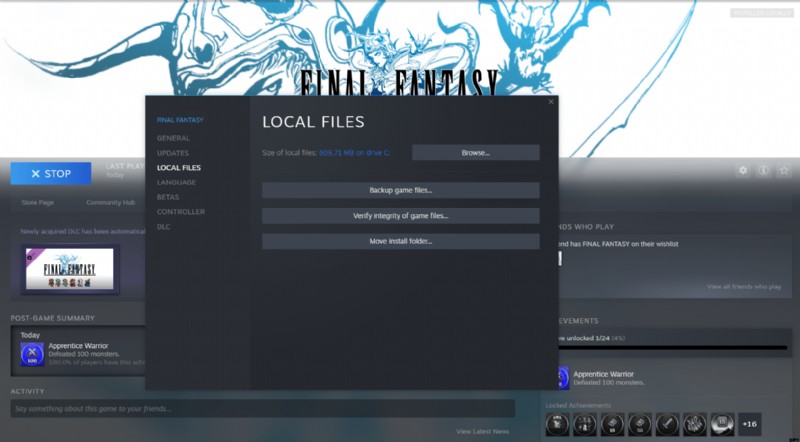Click the last locked achievement icon before +16

tap(722, 423)
